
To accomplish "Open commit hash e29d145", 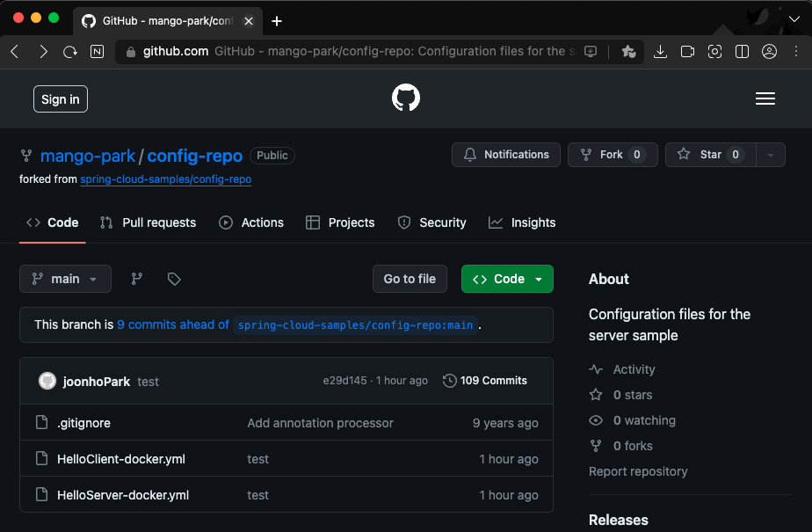I will 344,381.
